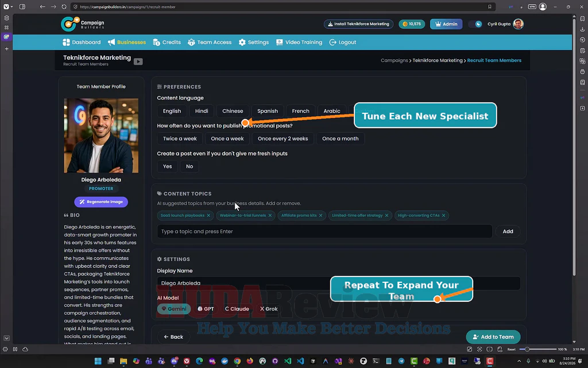Open Businesses menu item
Image resolution: width=588 pixels, height=368 pixels.
127,43
